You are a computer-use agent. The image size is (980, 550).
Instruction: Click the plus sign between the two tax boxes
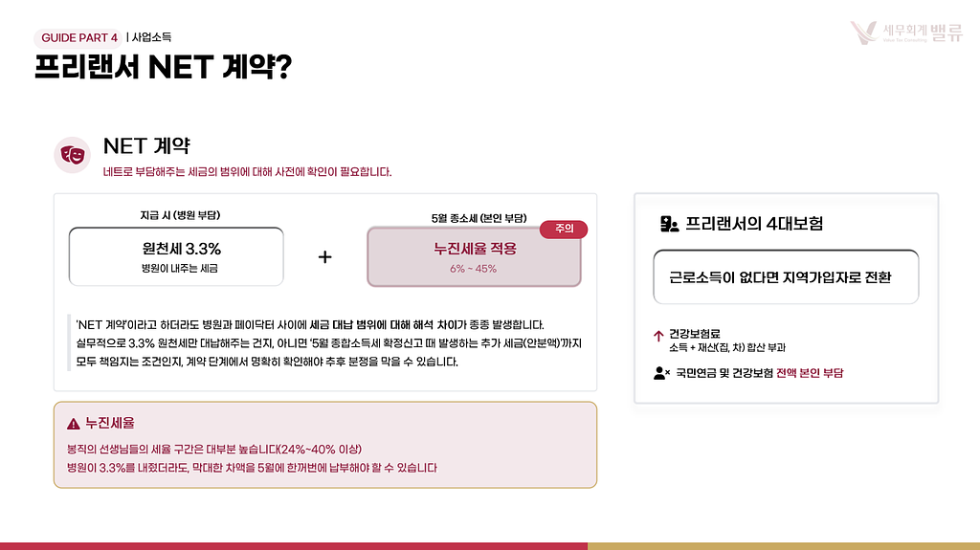[x=325, y=257]
